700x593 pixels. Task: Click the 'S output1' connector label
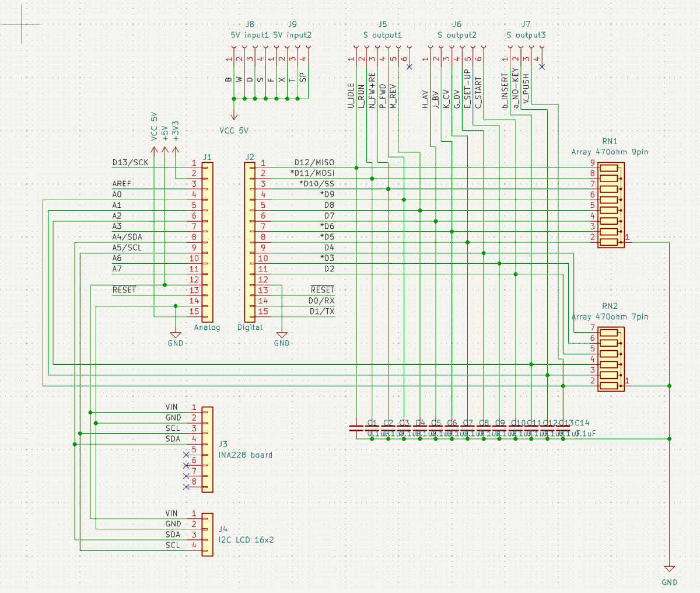coord(383,35)
